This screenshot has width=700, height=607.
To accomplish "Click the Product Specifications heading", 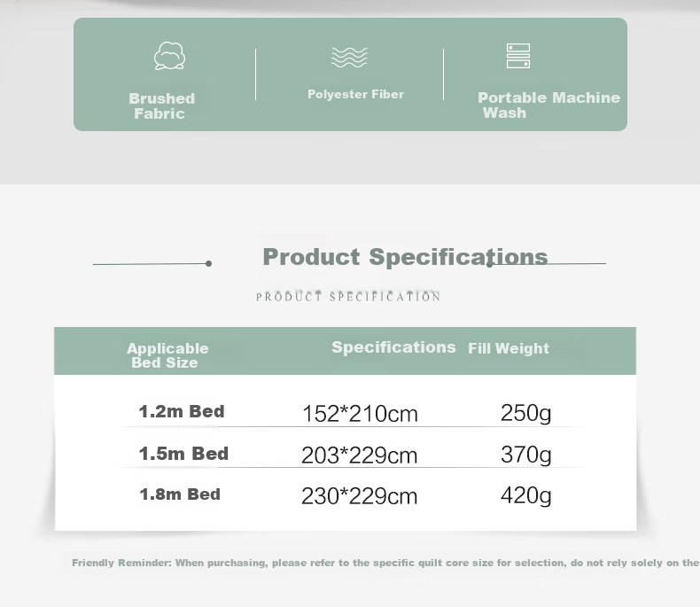I will click(x=405, y=257).
